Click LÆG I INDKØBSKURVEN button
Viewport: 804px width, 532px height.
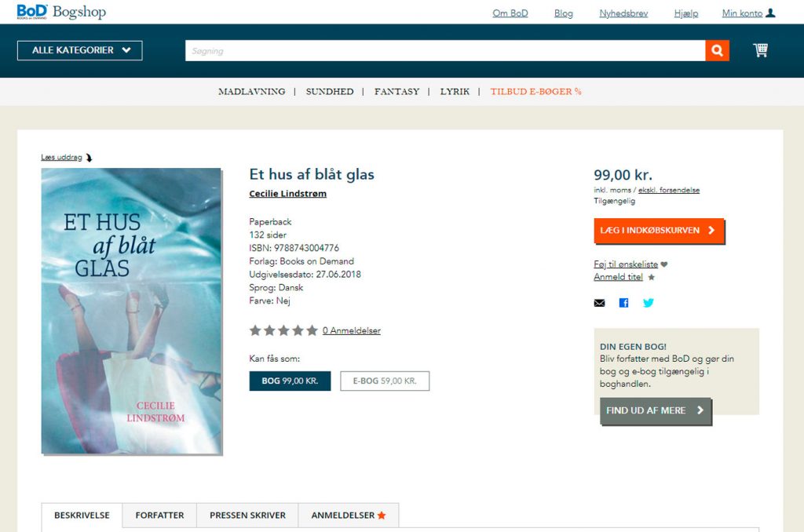(659, 231)
